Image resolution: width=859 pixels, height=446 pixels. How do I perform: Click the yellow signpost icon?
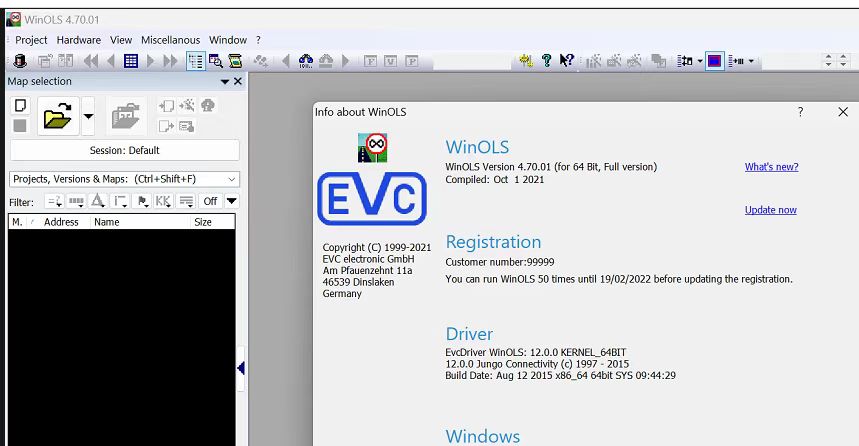coord(526,61)
